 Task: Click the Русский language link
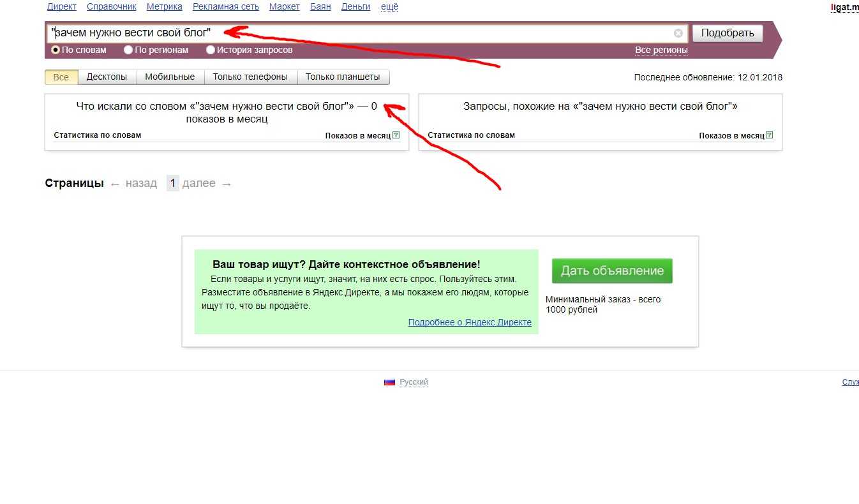pos(414,382)
